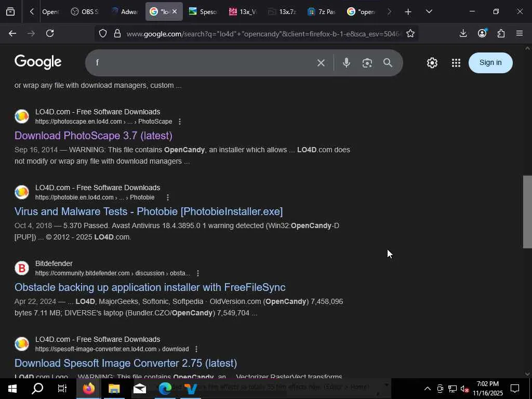Reload the current page
The width and height of the screenshot is (532, 399).
coord(50,33)
